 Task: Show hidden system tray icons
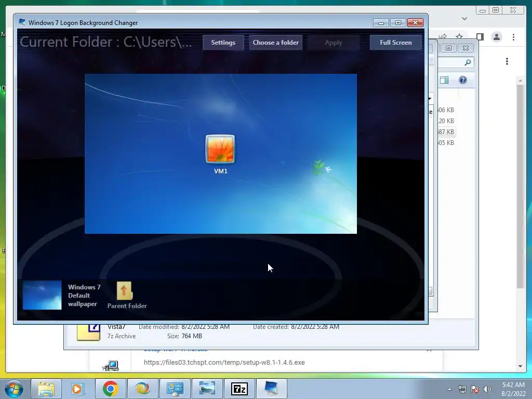point(450,389)
